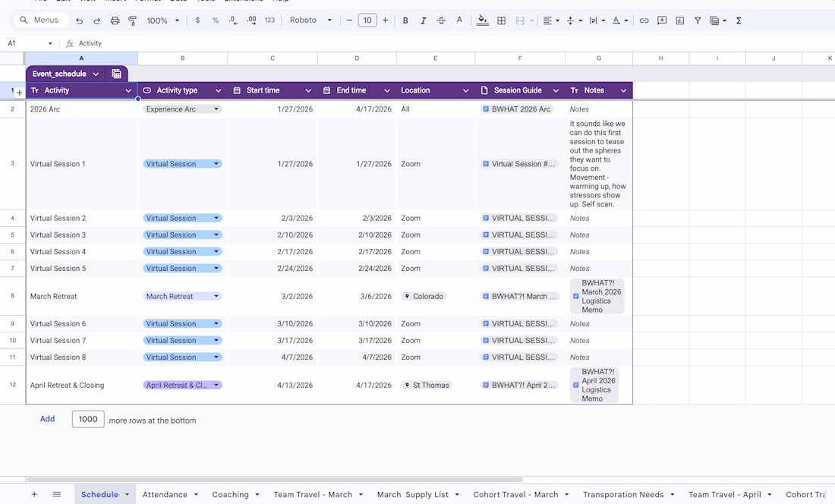
Task: Decrease decimal places icon
Action: (233, 20)
